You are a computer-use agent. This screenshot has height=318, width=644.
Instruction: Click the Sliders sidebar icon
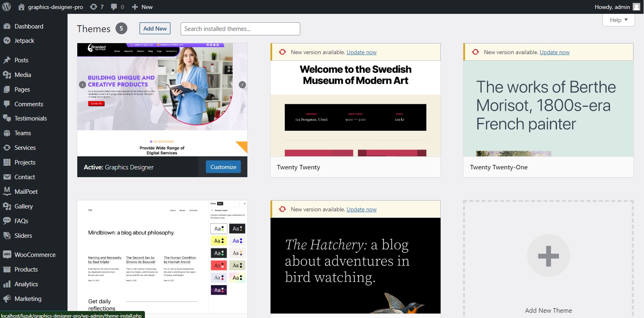click(x=7, y=236)
